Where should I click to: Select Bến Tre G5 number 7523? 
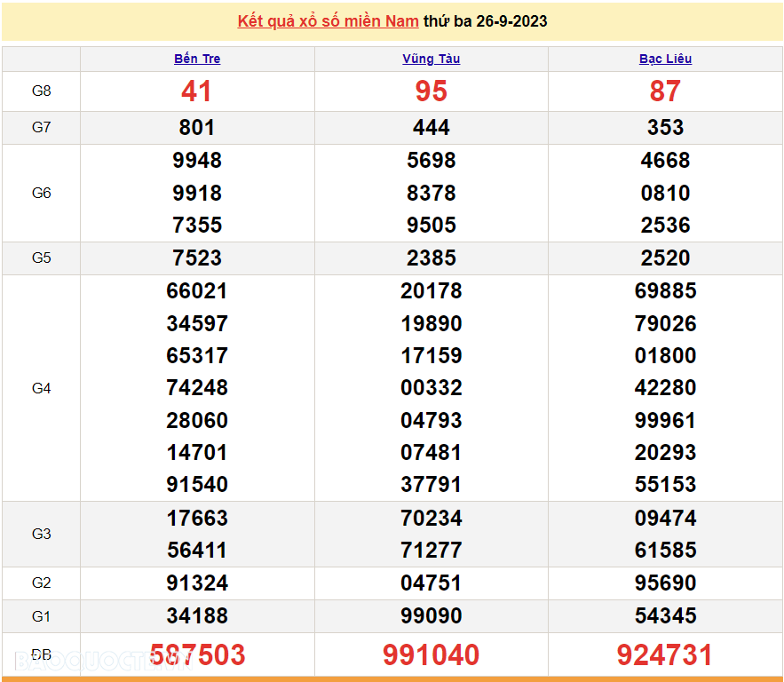tap(197, 258)
